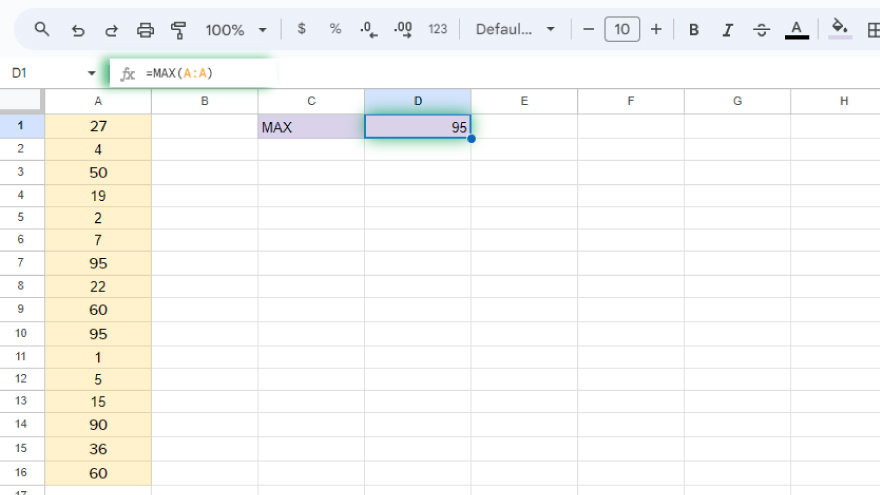
Task: Click the search menus magnifier icon
Action: 42,29
